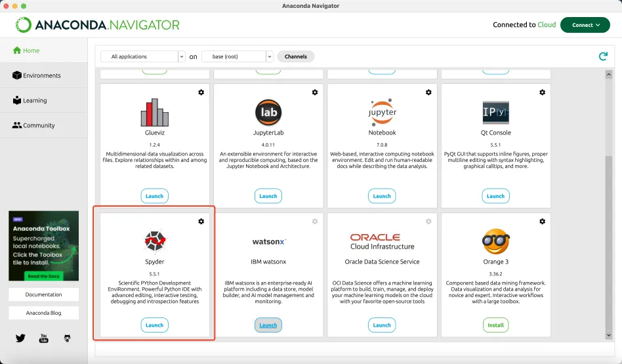Click the gear on Oracle Data Science tile

click(x=428, y=221)
